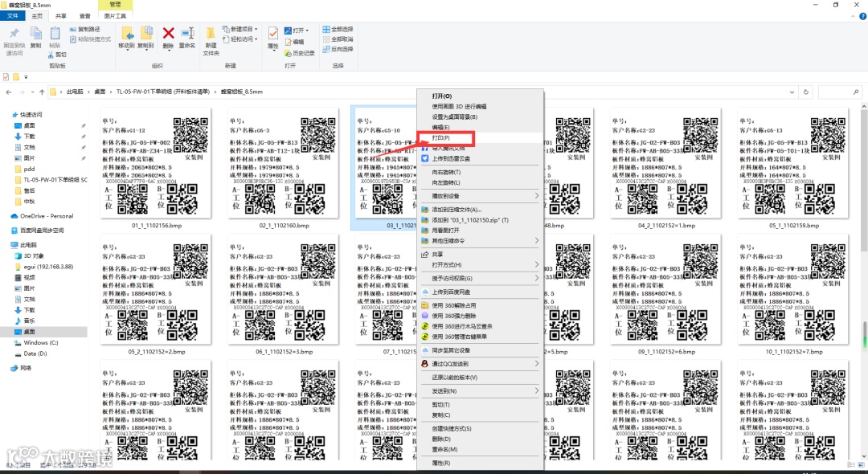
Task: Click the refresh button beside address bar
Action: click(x=806, y=92)
